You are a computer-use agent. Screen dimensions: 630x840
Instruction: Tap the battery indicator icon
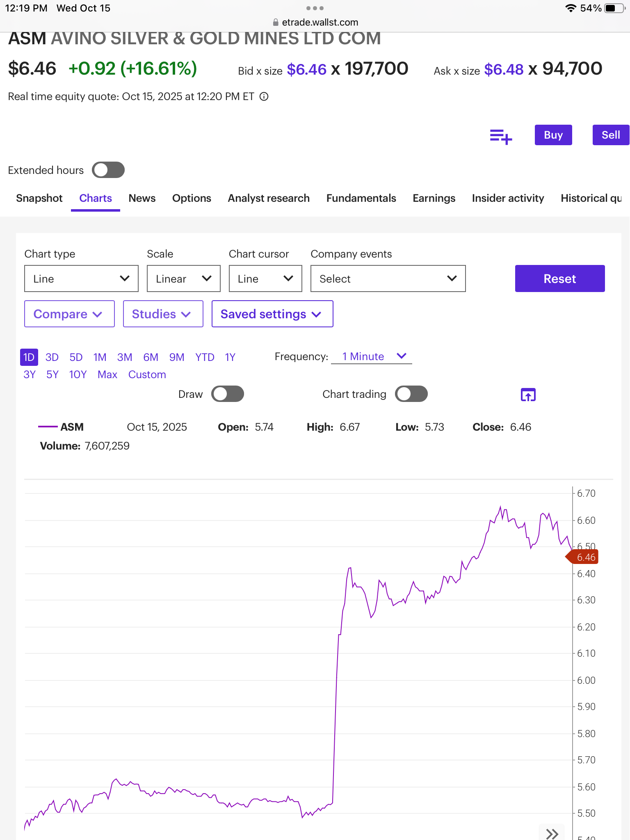pos(614,8)
